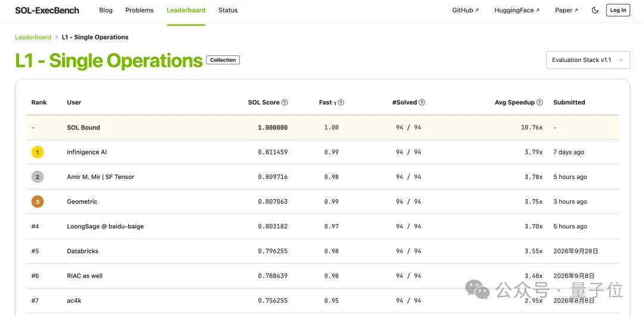Image resolution: width=644 pixels, height=316 pixels.
Task: Click the 2.95x speedup value
Action: coord(534,300)
